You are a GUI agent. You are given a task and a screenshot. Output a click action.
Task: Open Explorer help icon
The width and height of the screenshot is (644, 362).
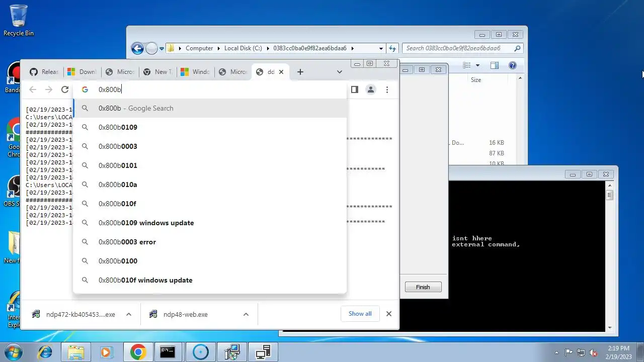tap(513, 65)
